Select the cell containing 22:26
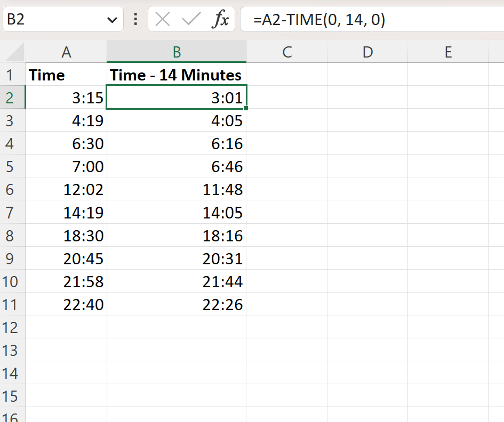The height and width of the screenshot is (422, 504). [x=177, y=304]
